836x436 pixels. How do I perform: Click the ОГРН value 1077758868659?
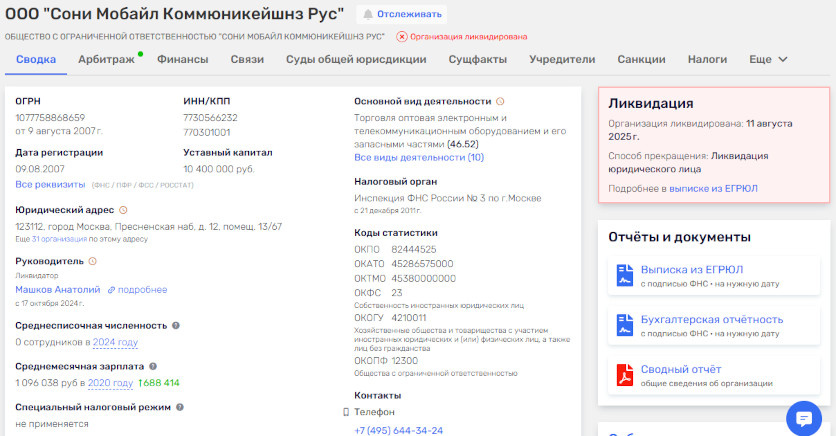[50, 117]
